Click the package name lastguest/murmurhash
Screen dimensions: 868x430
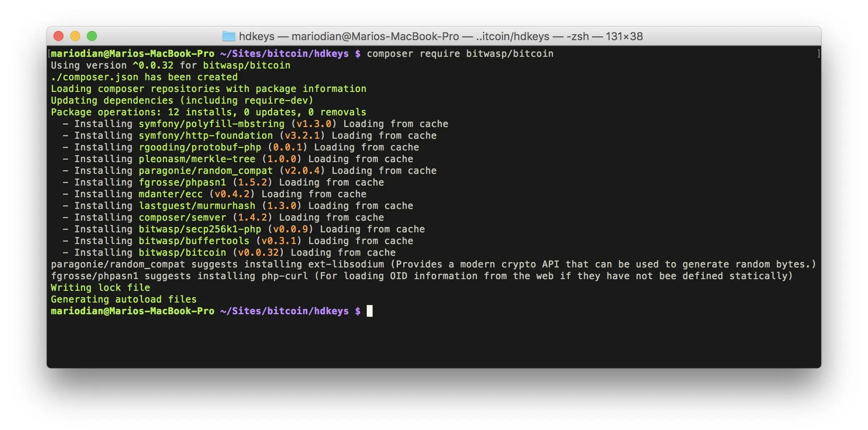tap(197, 206)
